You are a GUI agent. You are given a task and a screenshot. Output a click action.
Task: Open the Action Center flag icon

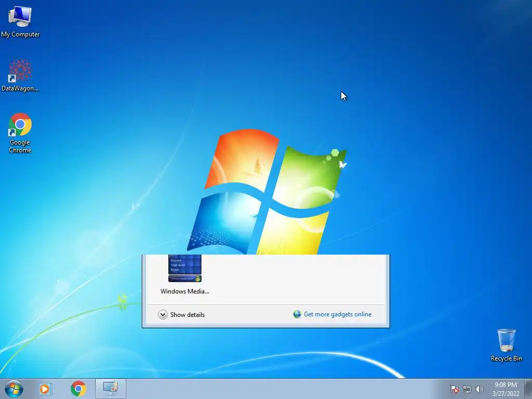(x=454, y=389)
